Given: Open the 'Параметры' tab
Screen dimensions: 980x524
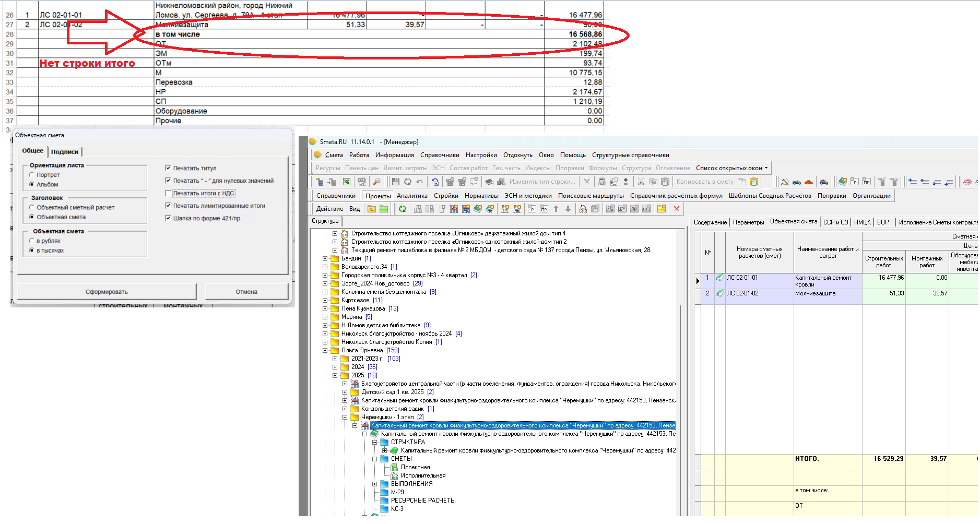Looking at the screenshot, I should pos(748,222).
